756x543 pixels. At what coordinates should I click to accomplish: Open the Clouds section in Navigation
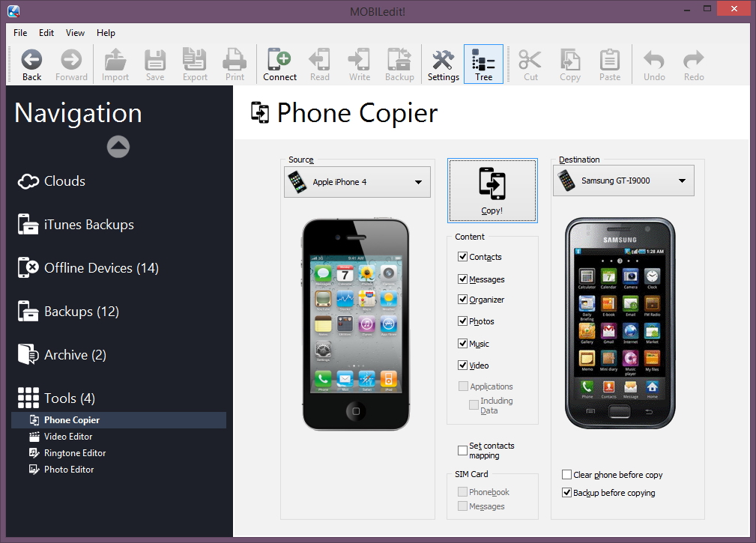click(64, 181)
